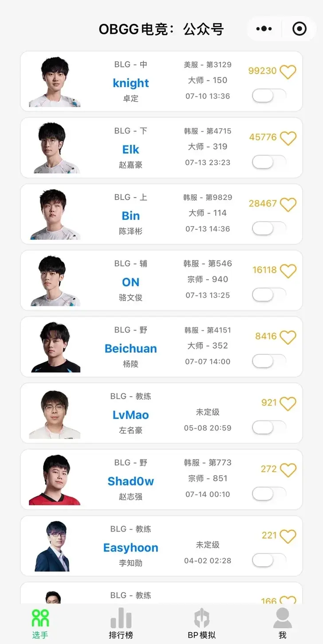The image size is (323, 644).
Task: Select the 选手 players tab
Action: (x=40, y=623)
